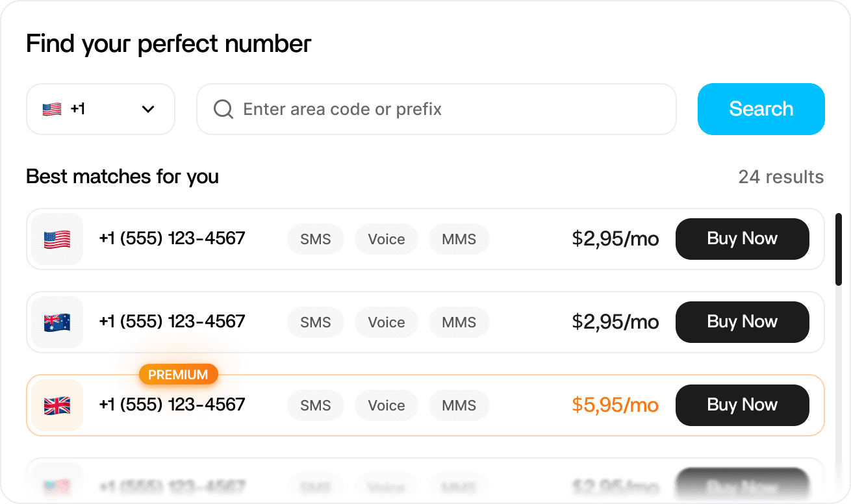Viewport: 851px width, 504px height.
Task: Click the UK flag icon in premium result
Action: 57,406
